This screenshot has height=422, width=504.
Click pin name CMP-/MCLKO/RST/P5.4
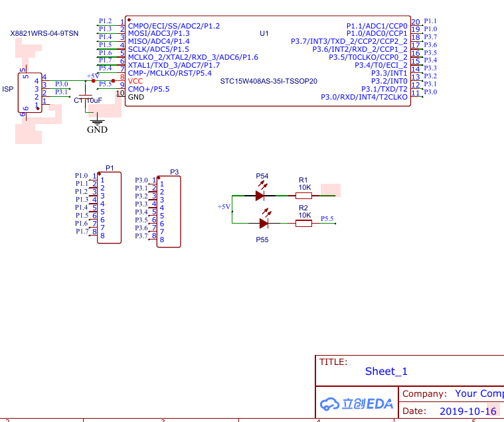tap(170, 73)
